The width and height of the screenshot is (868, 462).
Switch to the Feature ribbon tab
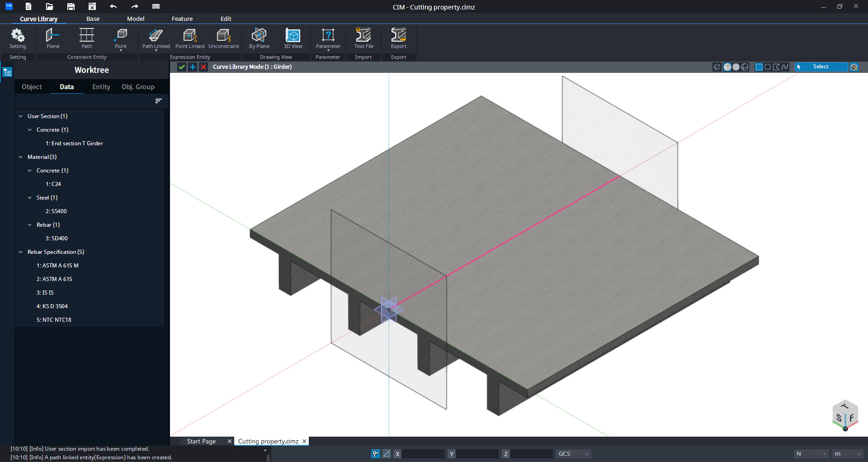pyautogui.click(x=182, y=19)
